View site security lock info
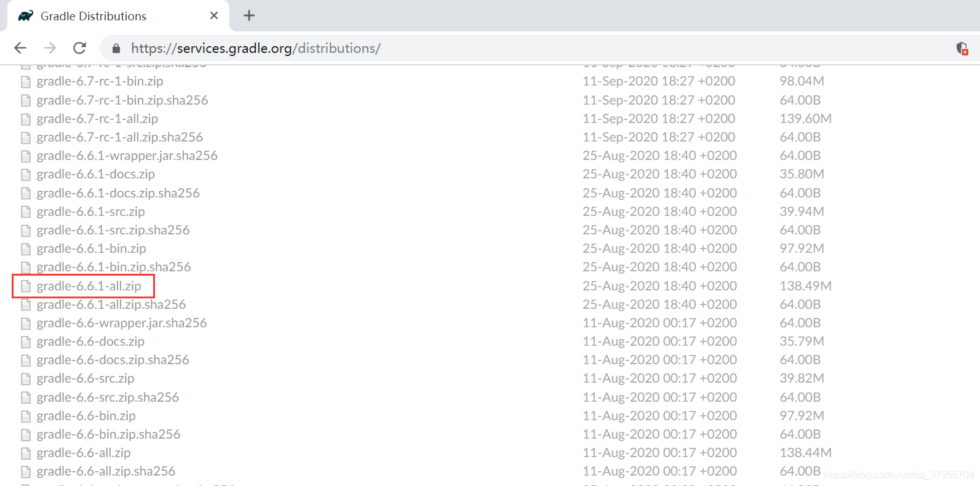This screenshot has width=980, height=486. pyautogui.click(x=116, y=49)
